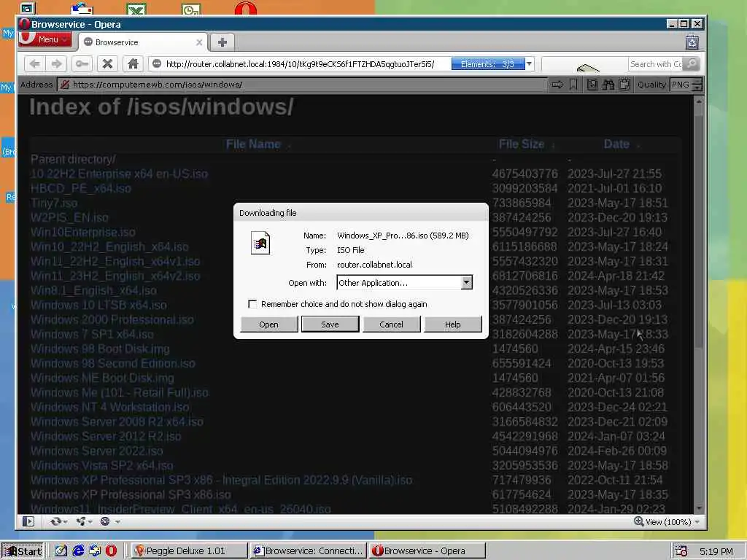Launch Internet Explorer from quick launch
The image size is (747, 560).
78,551
